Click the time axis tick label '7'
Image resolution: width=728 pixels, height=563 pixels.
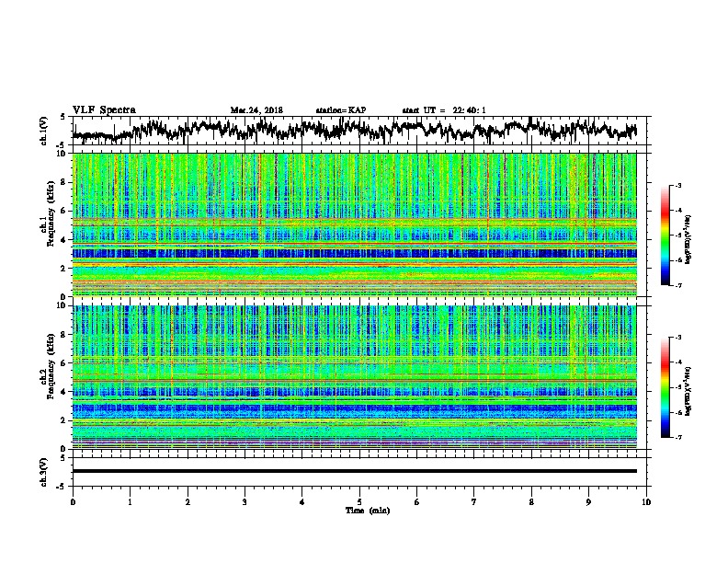point(474,502)
